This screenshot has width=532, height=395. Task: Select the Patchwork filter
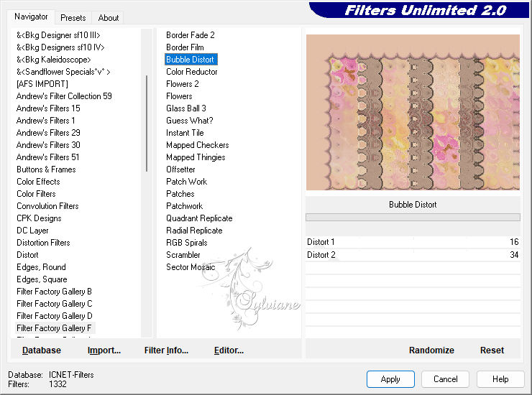(185, 206)
